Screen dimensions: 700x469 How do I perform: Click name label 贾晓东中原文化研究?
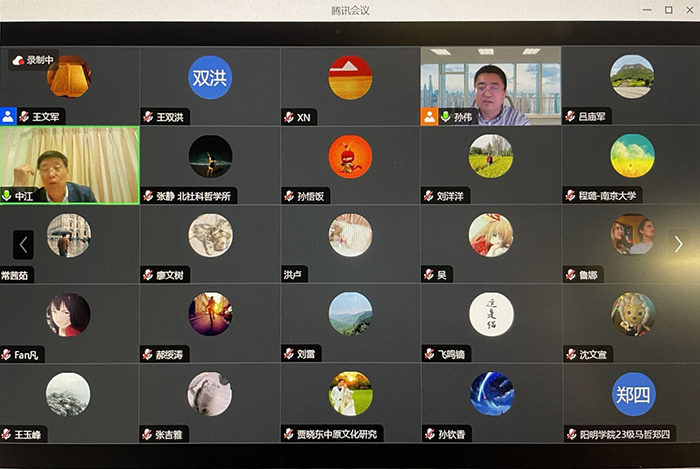pyautogui.click(x=336, y=434)
